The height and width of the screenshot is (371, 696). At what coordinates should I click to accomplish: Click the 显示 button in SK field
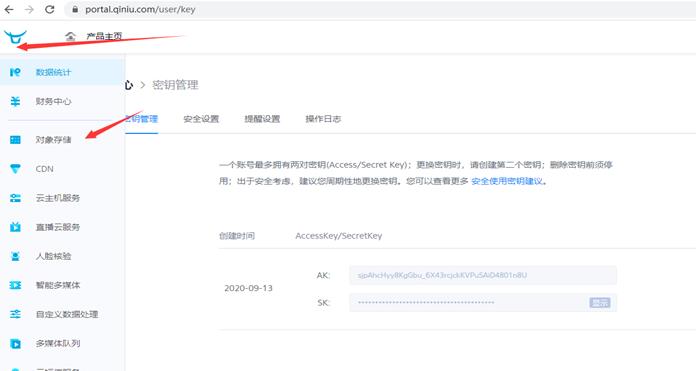[600, 303]
